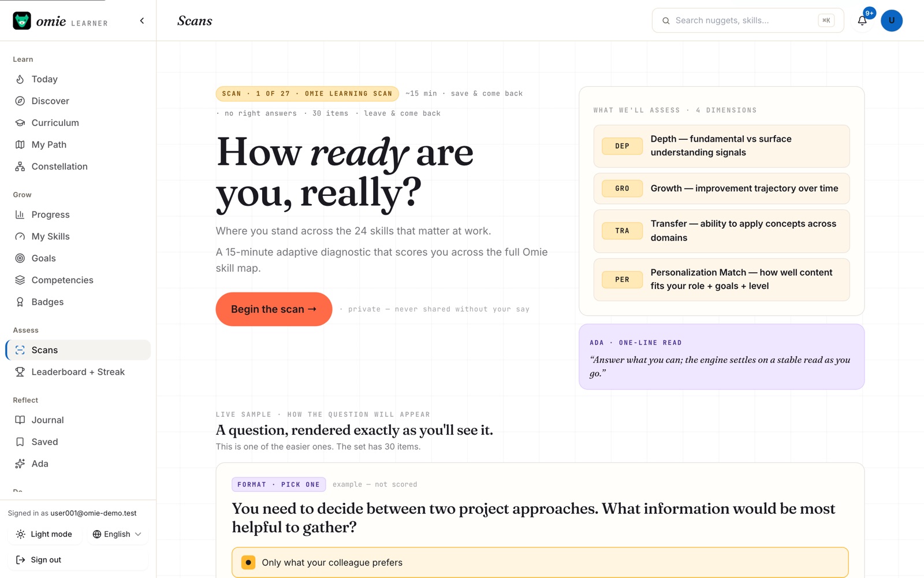The width and height of the screenshot is (924, 578).
Task: Focus the Search nuggets, skills field
Action: click(748, 21)
